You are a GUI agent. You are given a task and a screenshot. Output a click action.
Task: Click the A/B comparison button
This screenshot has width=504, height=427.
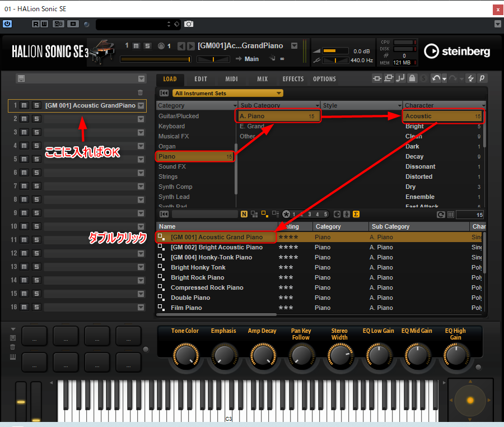pyautogui.click(x=58, y=24)
